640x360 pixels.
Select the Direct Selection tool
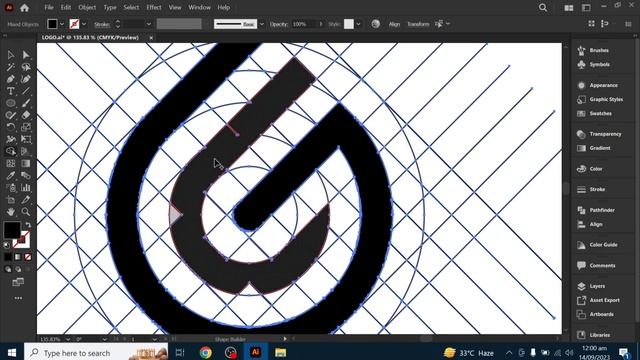pyautogui.click(x=26, y=55)
